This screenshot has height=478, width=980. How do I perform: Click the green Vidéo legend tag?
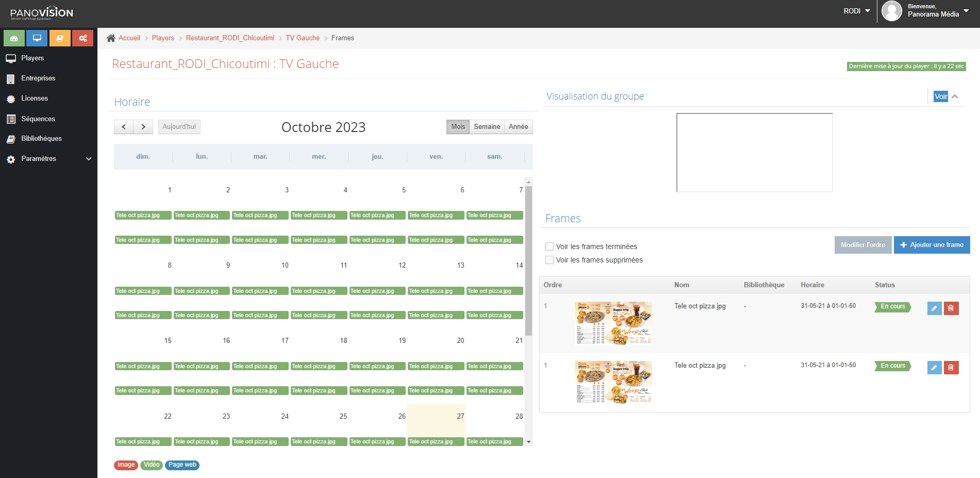tap(152, 465)
